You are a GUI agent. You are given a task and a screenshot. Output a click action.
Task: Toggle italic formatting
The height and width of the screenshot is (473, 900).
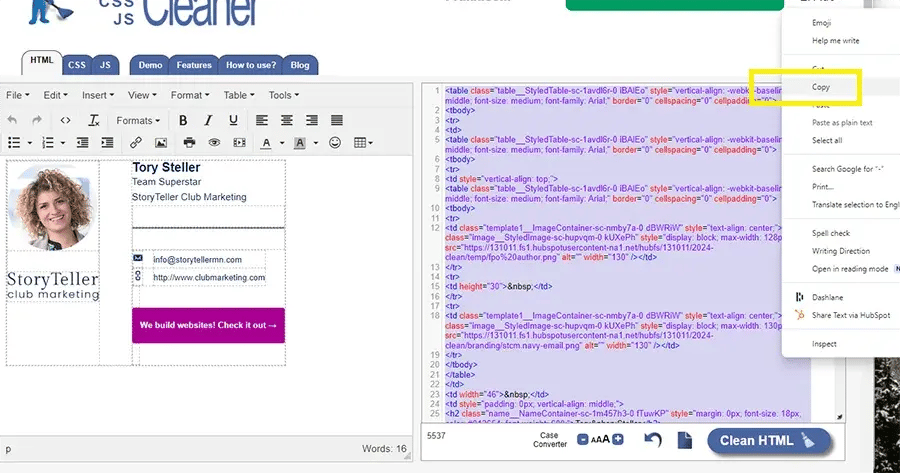(208, 120)
